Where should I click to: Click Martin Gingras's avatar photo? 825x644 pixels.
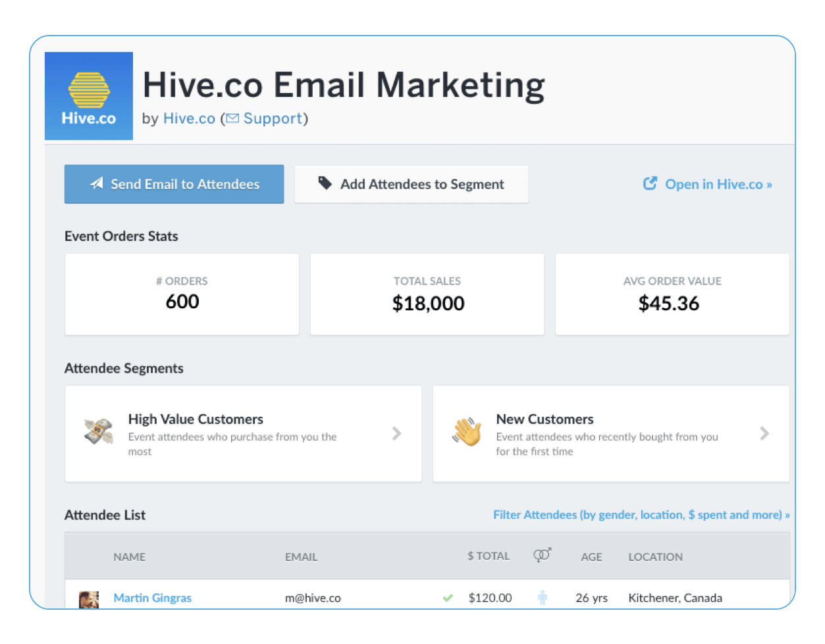pos(89,599)
